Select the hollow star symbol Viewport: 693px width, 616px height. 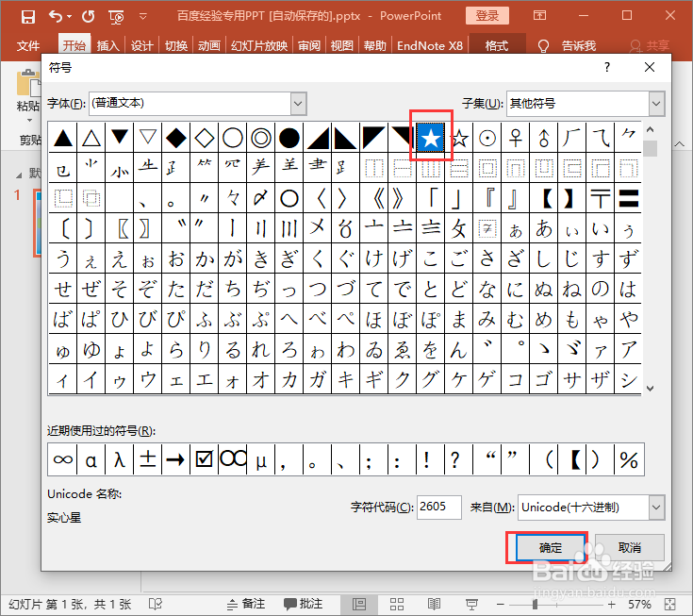tap(459, 138)
